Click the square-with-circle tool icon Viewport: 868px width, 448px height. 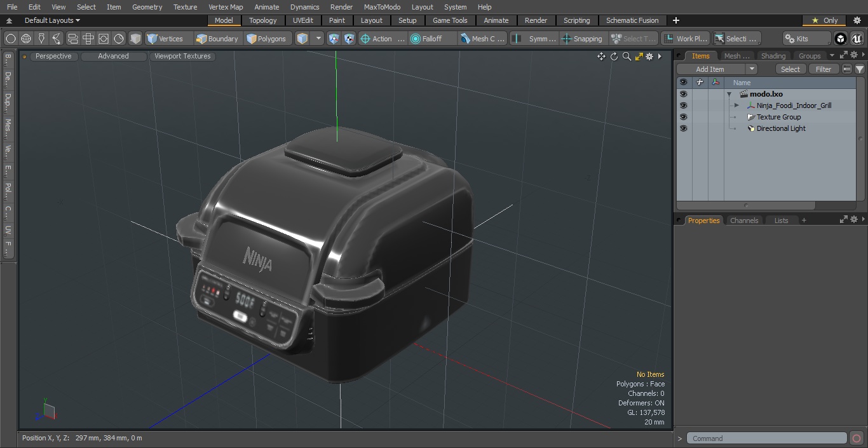click(104, 39)
